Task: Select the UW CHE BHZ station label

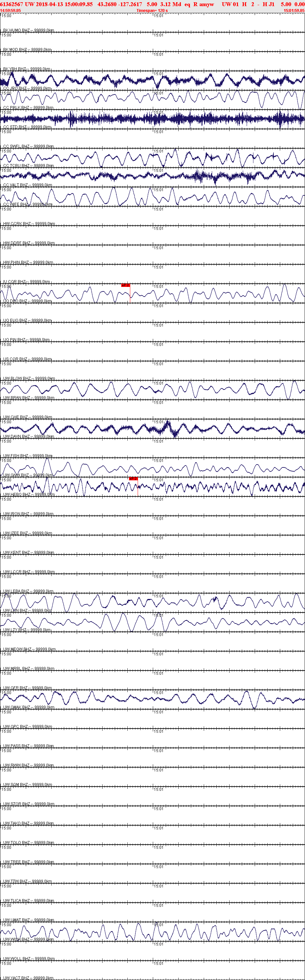Action: click(x=28, y=417)
